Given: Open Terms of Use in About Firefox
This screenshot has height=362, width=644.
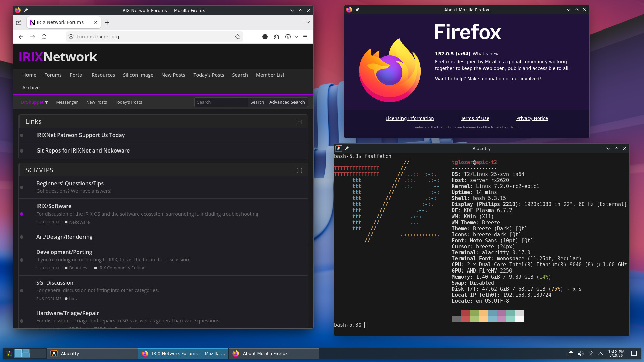Looking at the screenshot, I should click(475, 118).
